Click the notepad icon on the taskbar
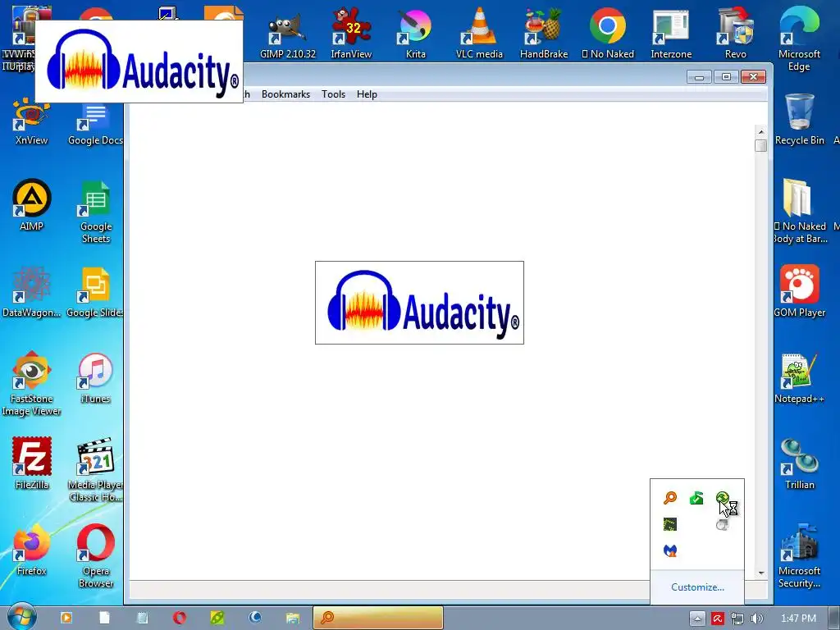This screenshot has height=630, width=840. [x=142, y=618]
